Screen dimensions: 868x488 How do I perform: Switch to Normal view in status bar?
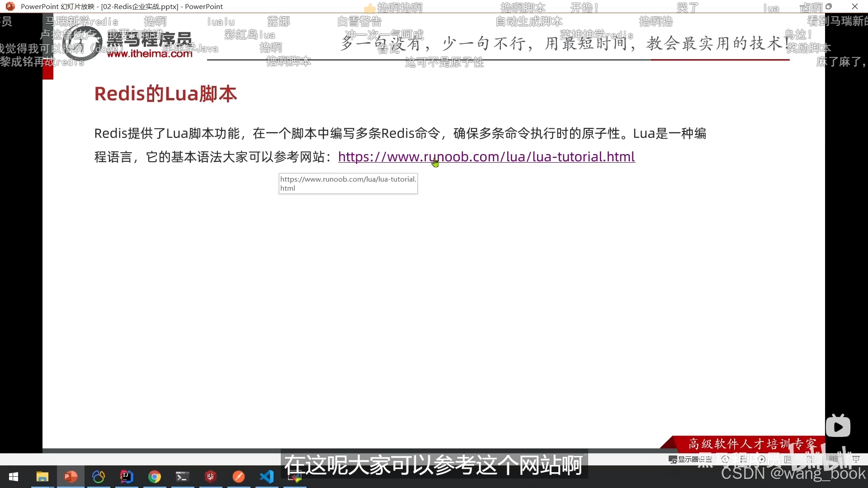(x=788, y=459)
